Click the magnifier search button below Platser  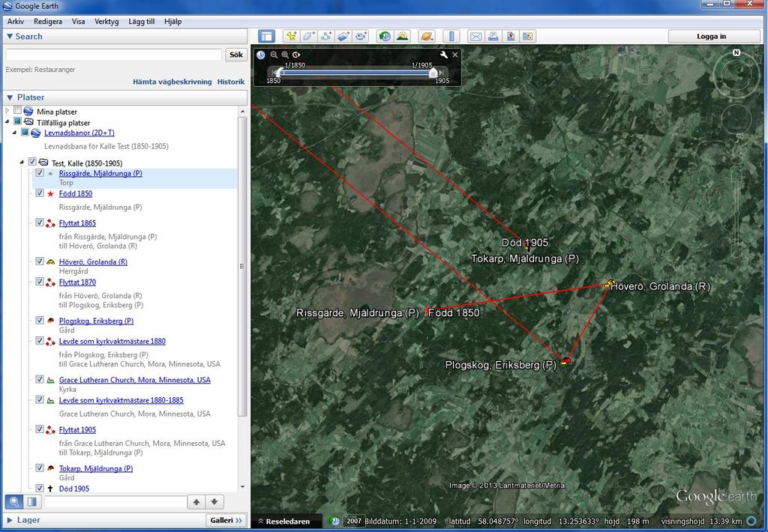[x=13, y=502]
